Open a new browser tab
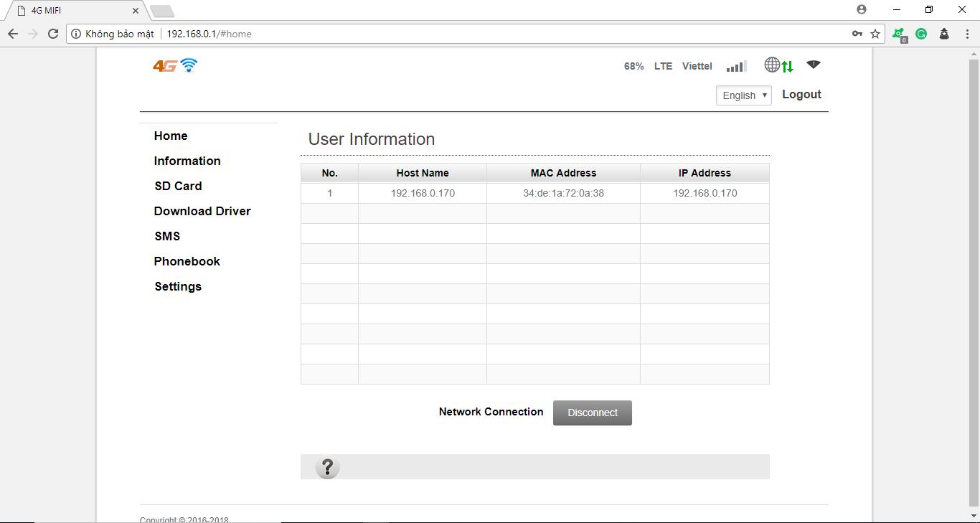The image size is (980, 523). [x=162, y=11]
